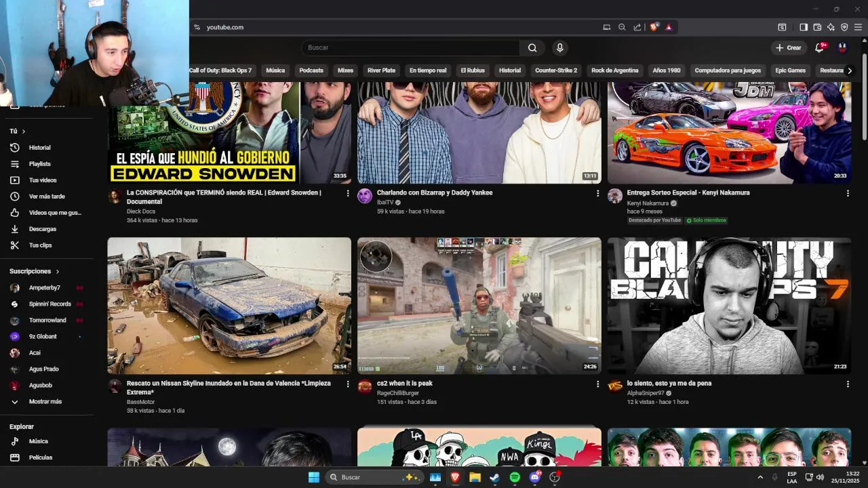Viewport: 868px width, 488px height.
Task: Select the Podcasts filter chip
Action: point(311,70)
